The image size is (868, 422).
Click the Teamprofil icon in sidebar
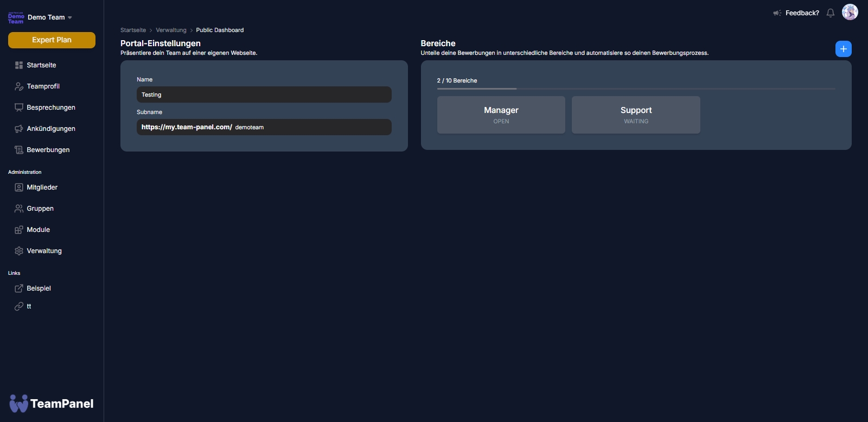pyautogui.click(x=19, y=86)
